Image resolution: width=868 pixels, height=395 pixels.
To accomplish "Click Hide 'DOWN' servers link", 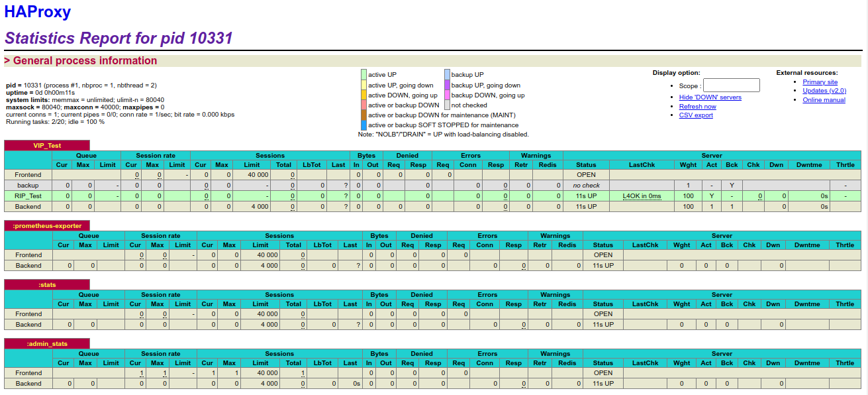I will (x=710, y=97).
